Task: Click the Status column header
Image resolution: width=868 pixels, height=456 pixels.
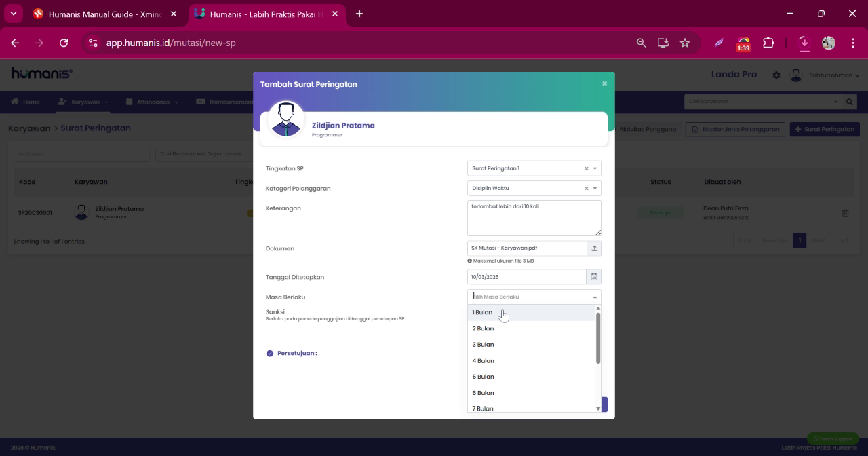Action: 660,182
